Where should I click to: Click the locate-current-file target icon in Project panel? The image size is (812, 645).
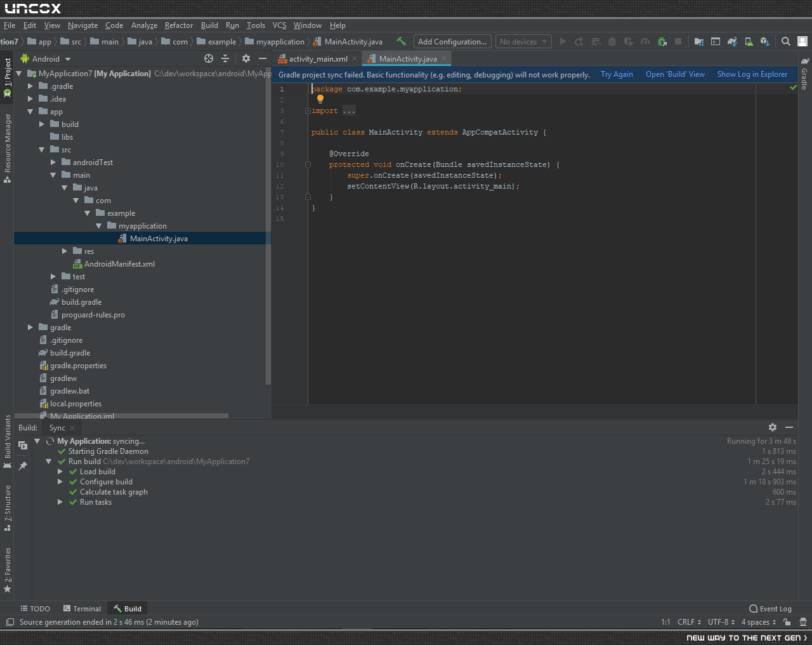click(x=209, y=58)
